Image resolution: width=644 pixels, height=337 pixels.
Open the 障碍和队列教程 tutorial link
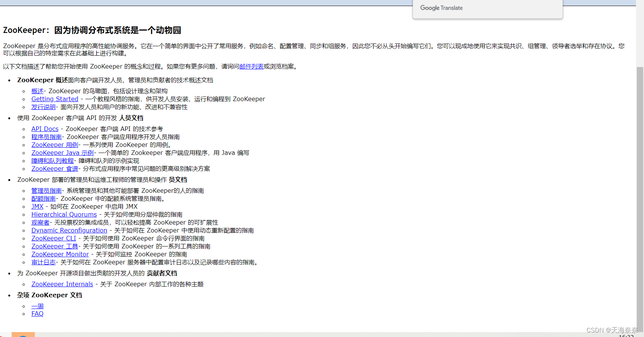point(53,161)
